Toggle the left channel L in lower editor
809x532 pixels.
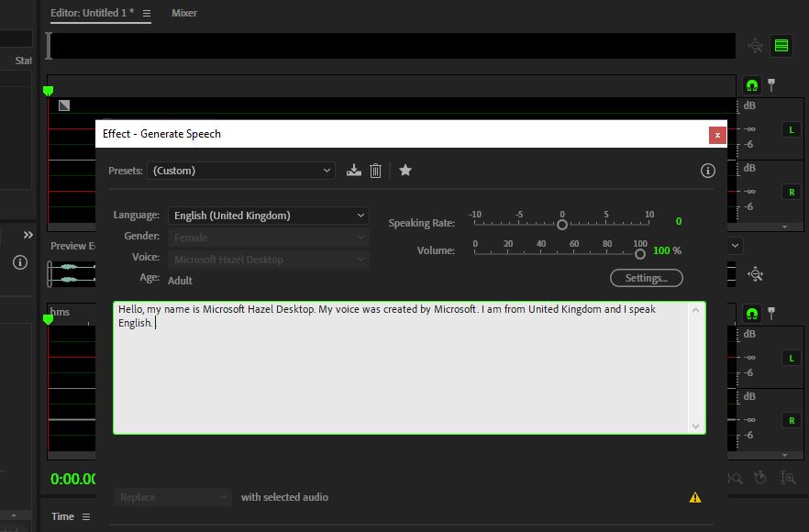[792, 358]
